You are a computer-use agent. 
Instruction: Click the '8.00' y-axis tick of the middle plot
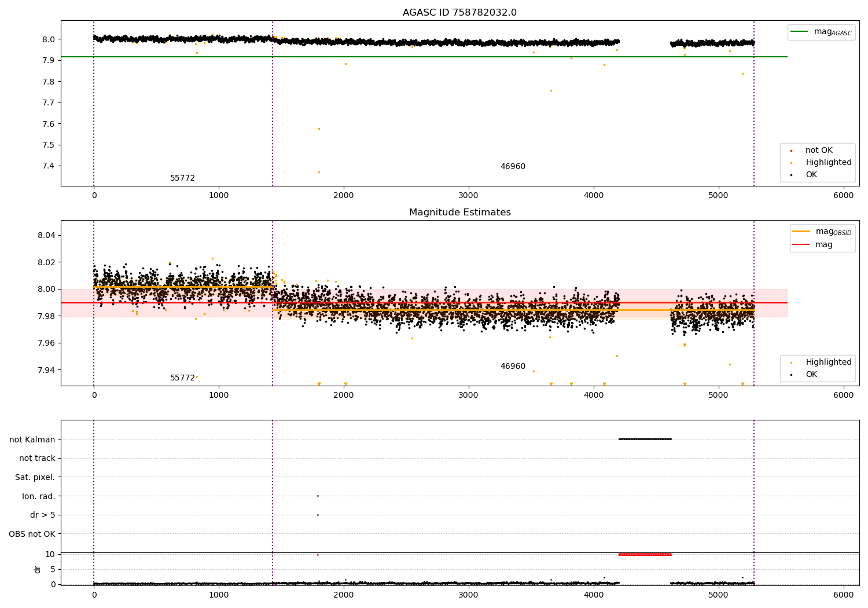(46, 289)
